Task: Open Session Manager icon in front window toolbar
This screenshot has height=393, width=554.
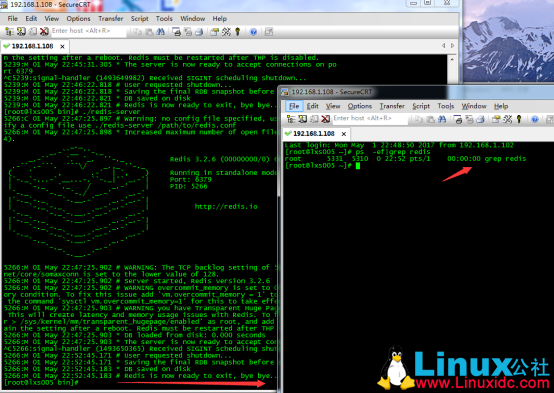Action: [x=291, y=119]
